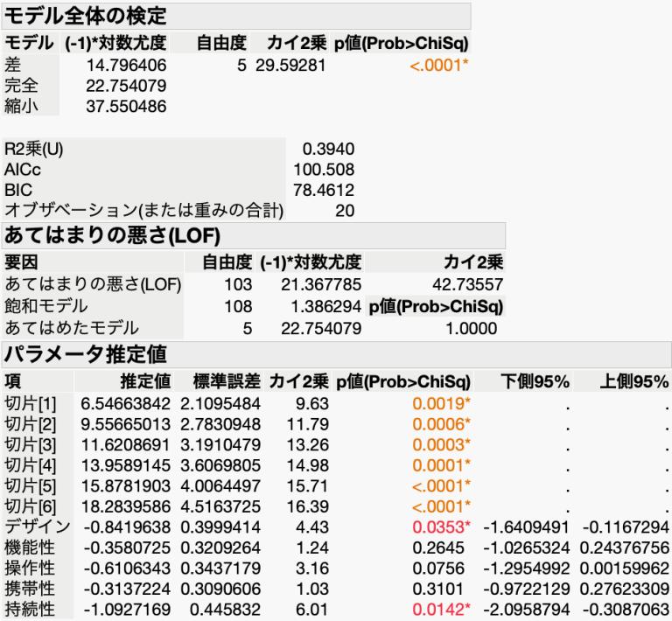Select the 要因 column header in LOF table
Viewport: 672px width, 621px height.
coord(22,262)
